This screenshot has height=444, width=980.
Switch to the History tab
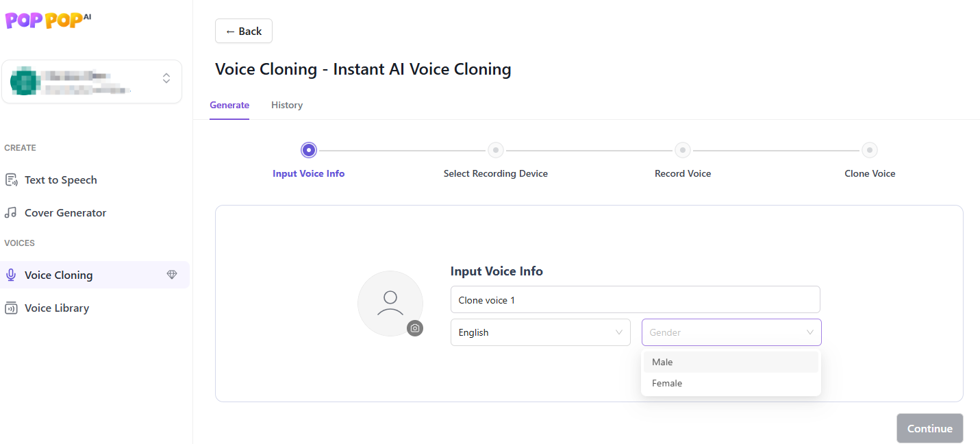(x=287, y=105)
